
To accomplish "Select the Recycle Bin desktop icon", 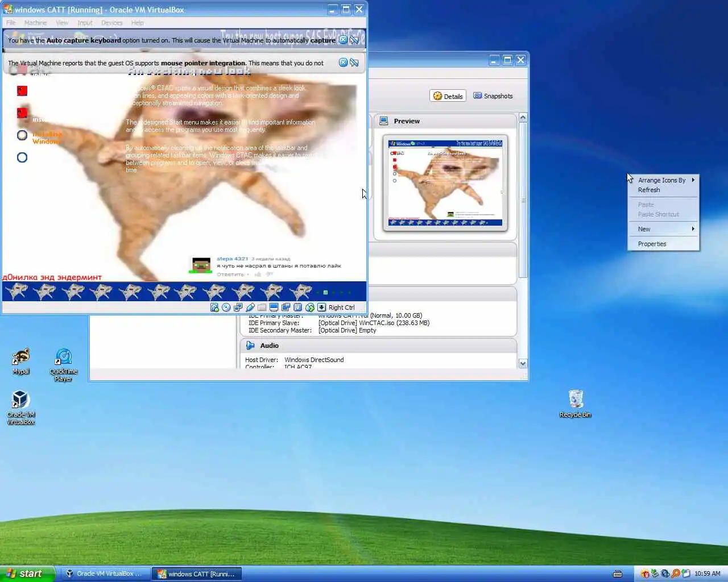I will (x=575, y=404).
